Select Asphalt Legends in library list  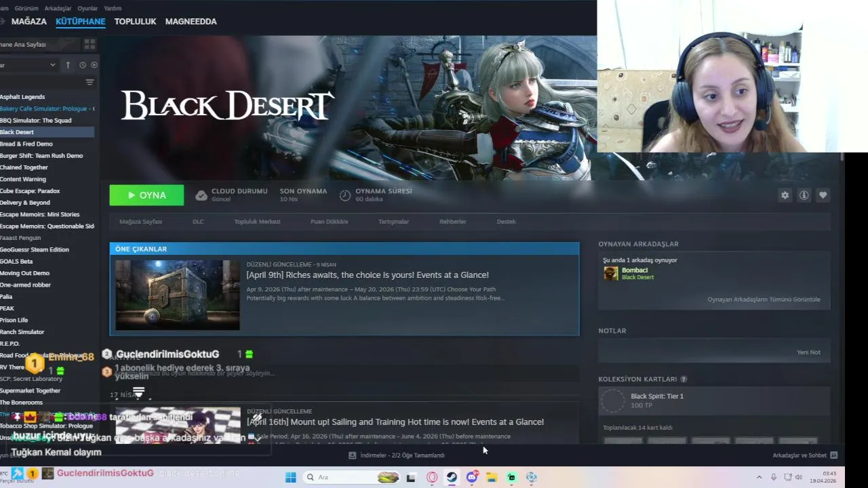click(22, 97)
